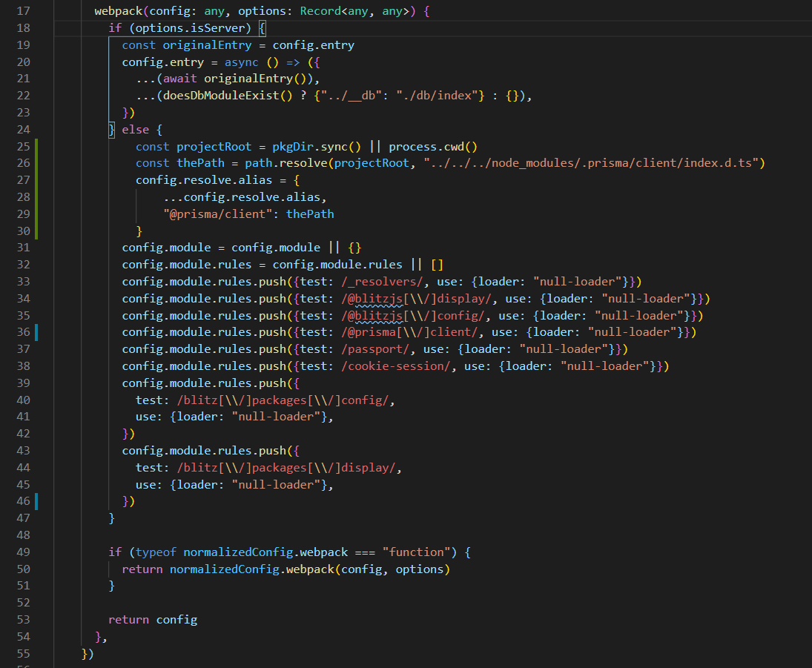Click line number 17 to place cursor

point(23,11)
